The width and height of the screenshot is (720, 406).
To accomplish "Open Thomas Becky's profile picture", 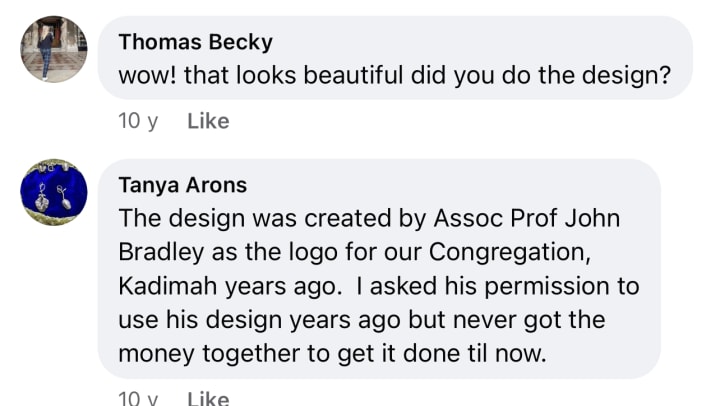I will (54, 50).
